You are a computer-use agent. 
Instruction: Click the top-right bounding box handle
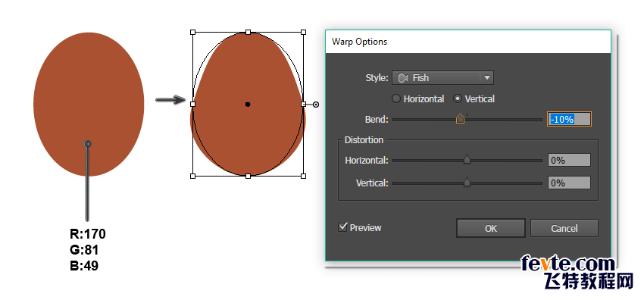(304, 32)
